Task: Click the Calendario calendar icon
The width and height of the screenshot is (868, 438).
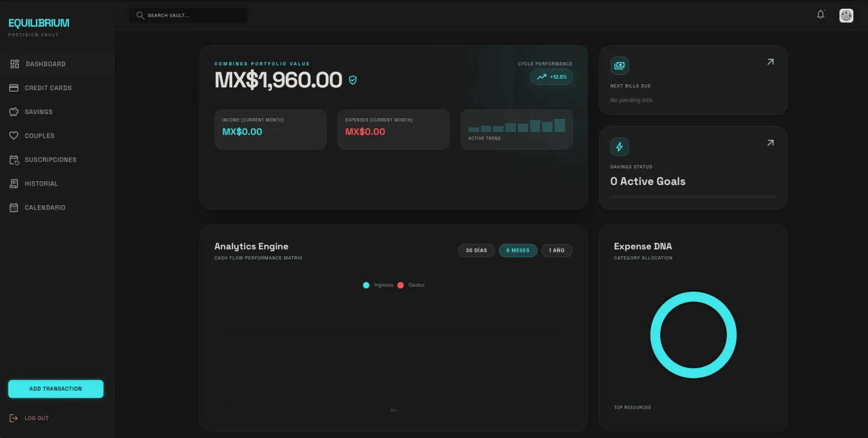Action: pos(14,207)
